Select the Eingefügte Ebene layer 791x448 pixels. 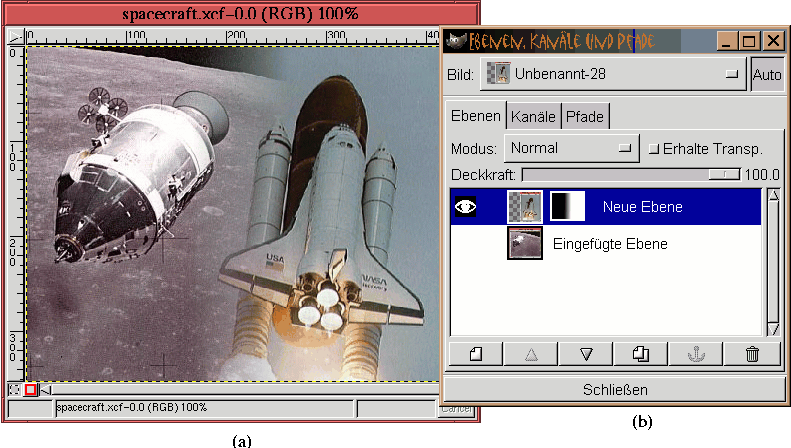[x=609, y=243]
